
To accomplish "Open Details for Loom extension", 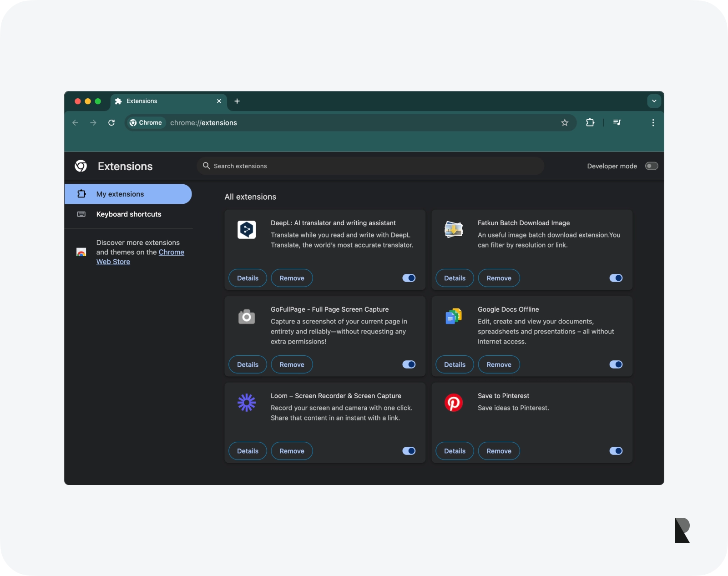I will coord(248,451).
